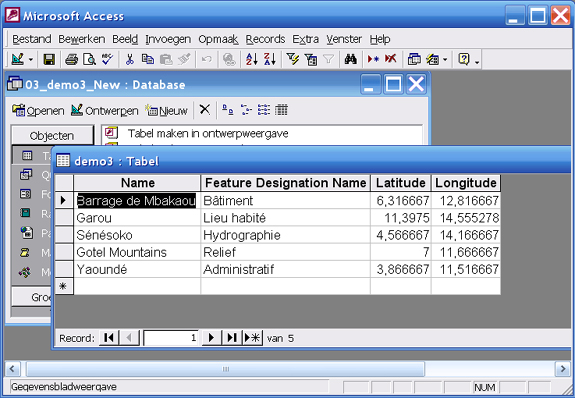Click the Longitude column header

(466, 183)
